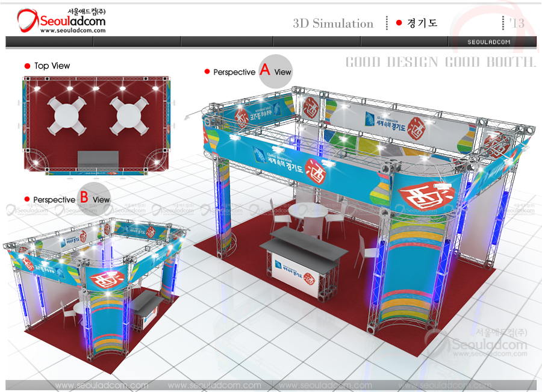The image size is (542, 392).
Task: Click the red bullet before Perspective A
Action: [207, 72]
